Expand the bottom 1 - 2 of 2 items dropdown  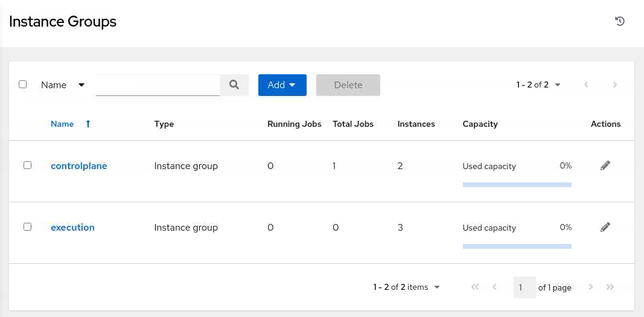click(406, 287)
